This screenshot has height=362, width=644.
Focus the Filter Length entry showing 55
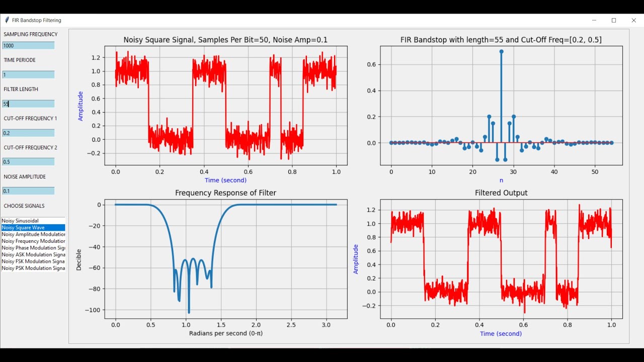pyautogui.click(x=28, y=104)
